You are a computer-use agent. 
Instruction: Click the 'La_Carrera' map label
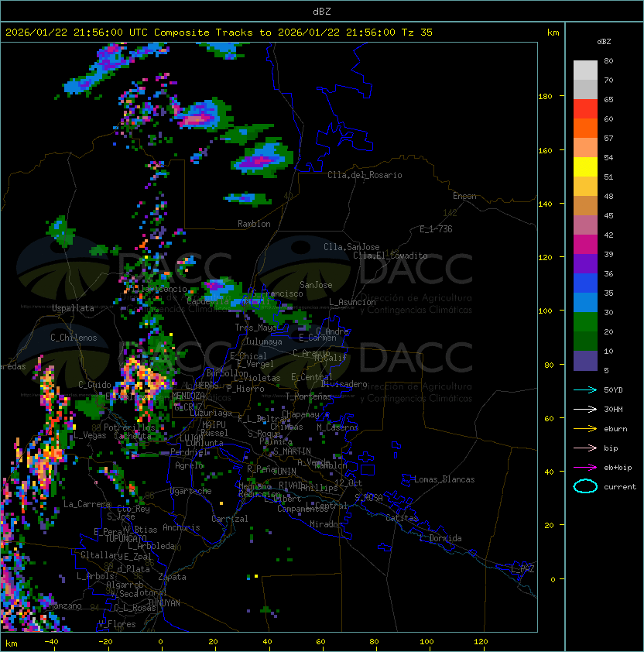(87, 504)
